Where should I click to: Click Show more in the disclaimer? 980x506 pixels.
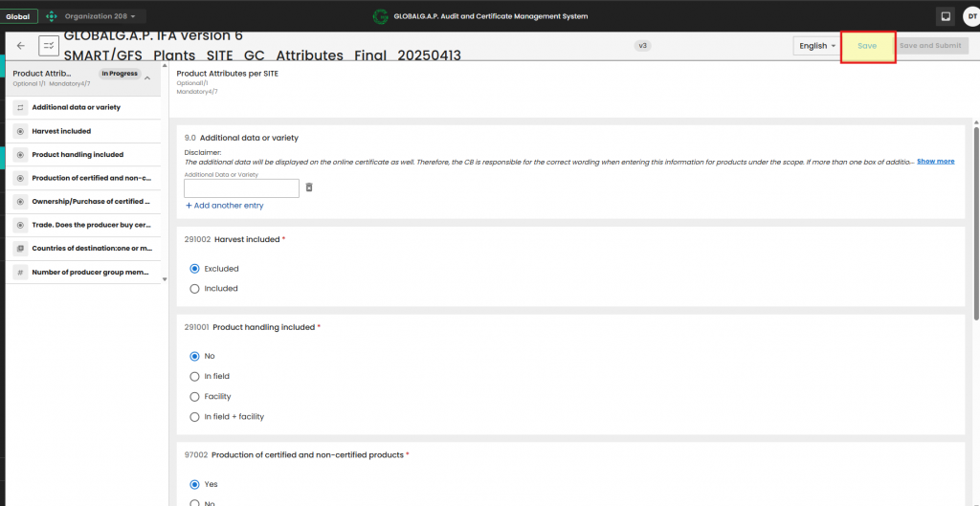[935, 162]
